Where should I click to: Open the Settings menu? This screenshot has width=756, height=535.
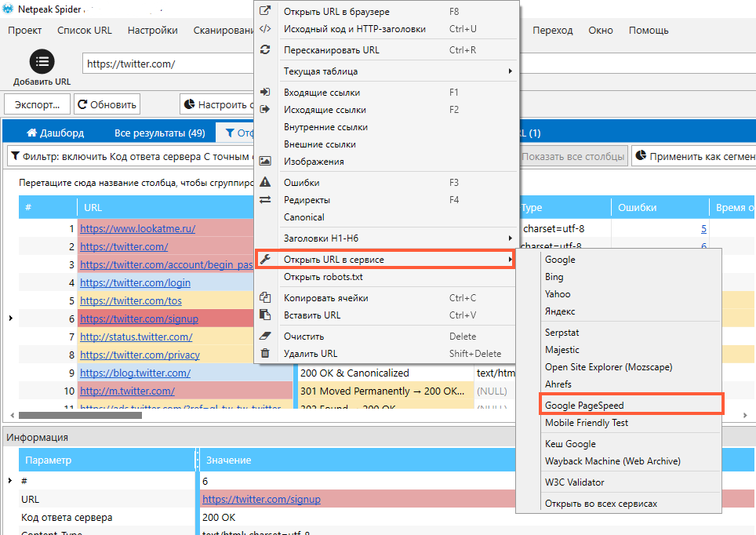point(152,31)
